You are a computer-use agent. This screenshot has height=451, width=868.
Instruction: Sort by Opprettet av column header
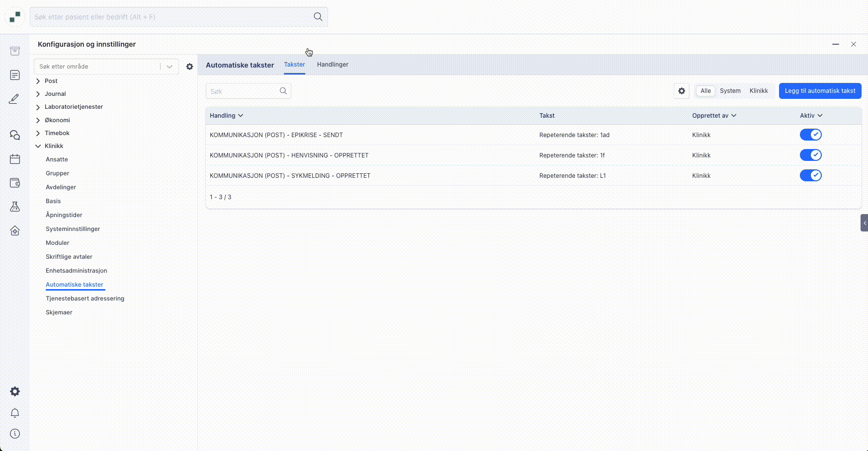pyautogui.click(x=714, y=116)
